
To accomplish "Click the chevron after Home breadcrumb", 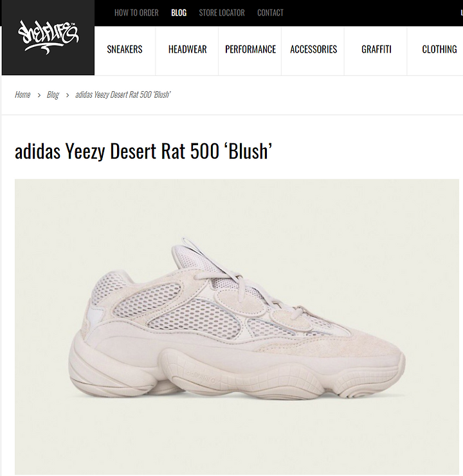I will 39,95.
